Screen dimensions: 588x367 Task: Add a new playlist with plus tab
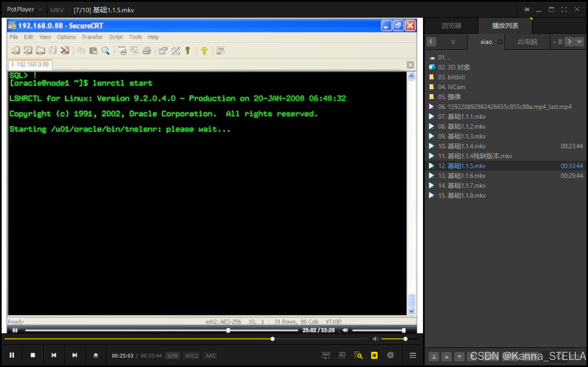coord(557,42)
